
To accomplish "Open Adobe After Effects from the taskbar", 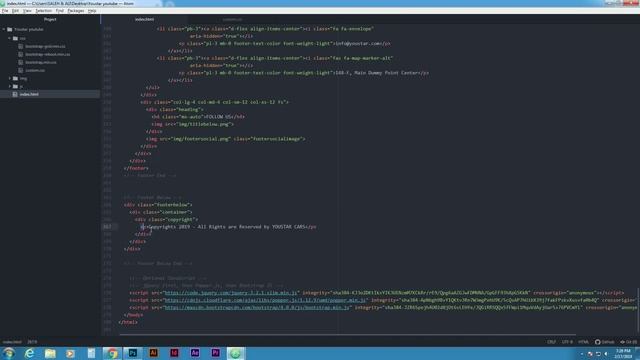I will coord(195,353).
